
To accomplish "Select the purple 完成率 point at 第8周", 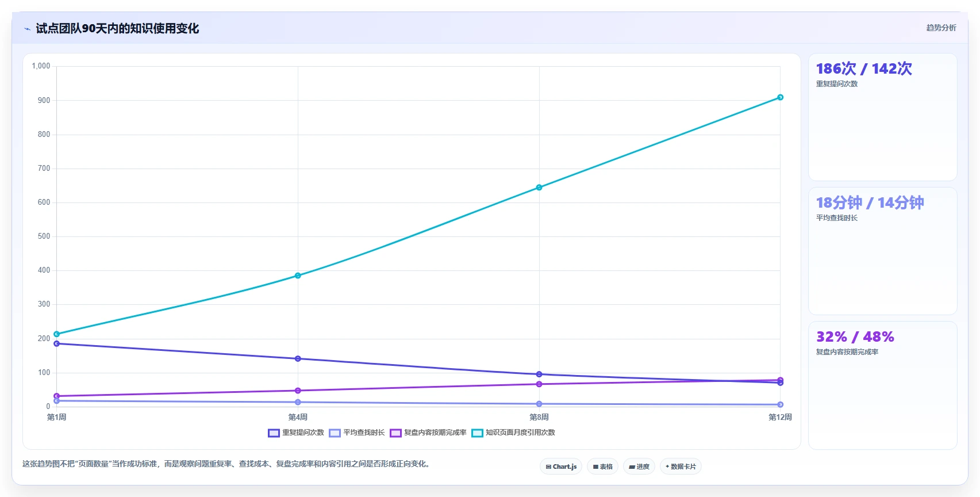I will (x=539, y=384).
